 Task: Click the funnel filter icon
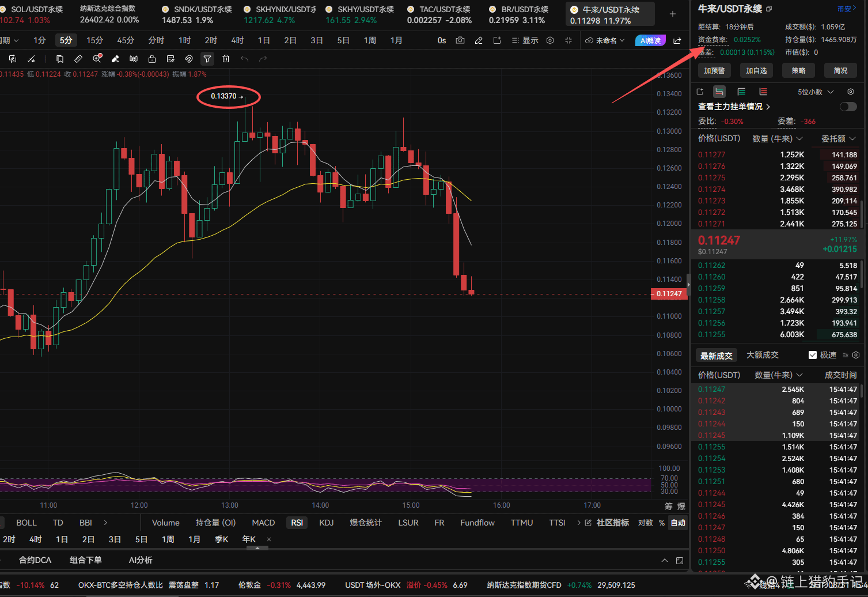click(207, 59)
